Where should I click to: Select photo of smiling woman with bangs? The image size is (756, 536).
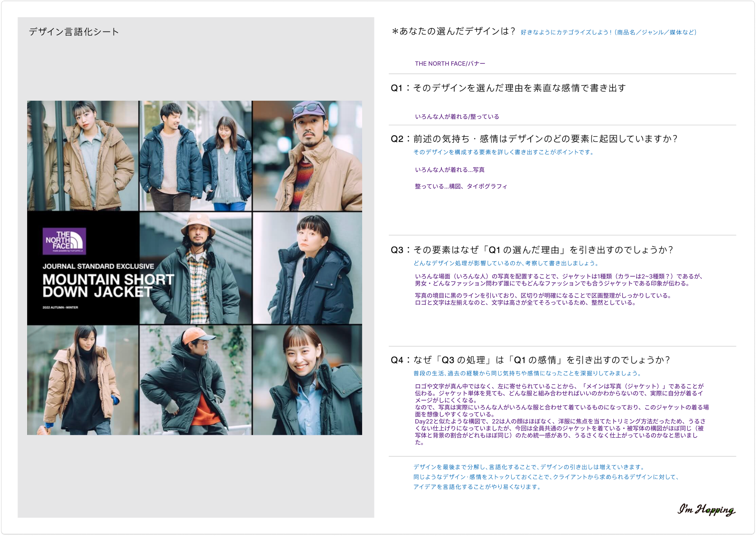click(307, 380)
